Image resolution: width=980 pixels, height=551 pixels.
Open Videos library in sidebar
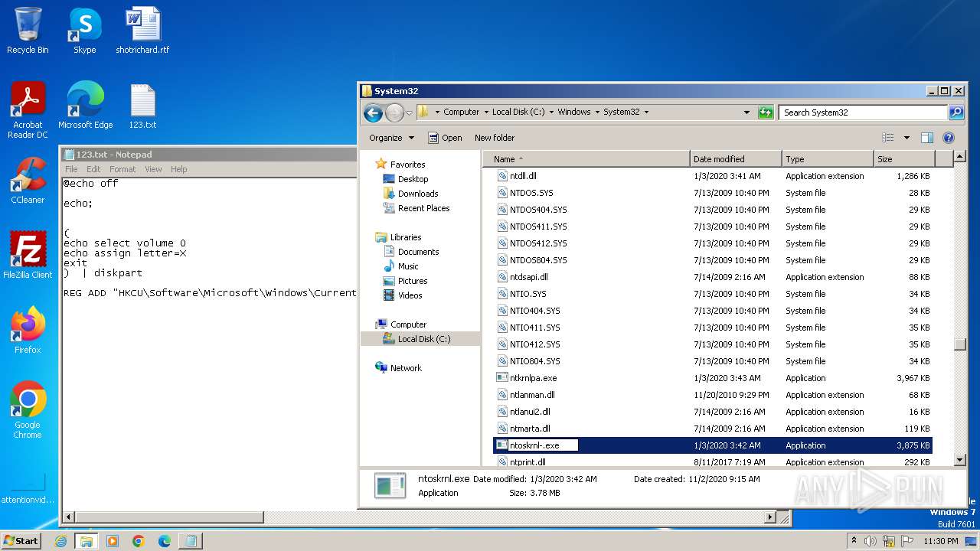pos(410,295)
